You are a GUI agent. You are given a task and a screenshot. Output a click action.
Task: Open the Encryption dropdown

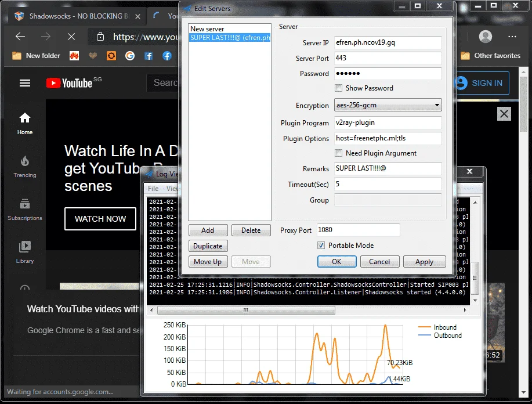pos(388,105)
